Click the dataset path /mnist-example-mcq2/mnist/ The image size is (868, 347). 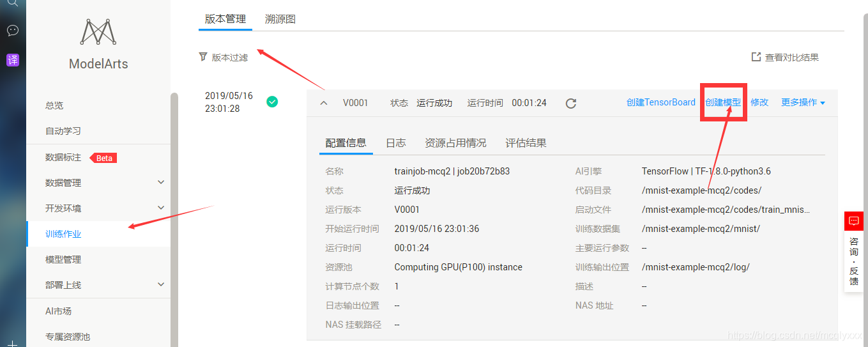tap(701, 229)
